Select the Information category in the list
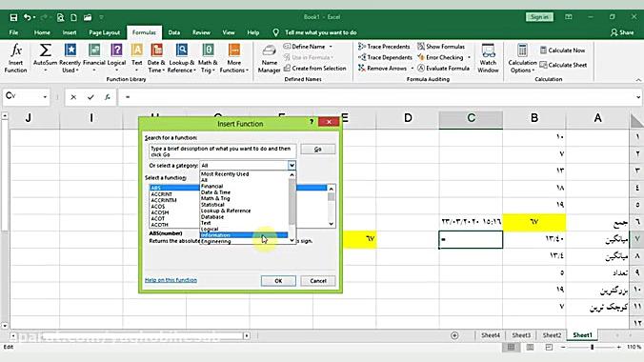Viewport: 644px width, 362px height. [244, 235]
